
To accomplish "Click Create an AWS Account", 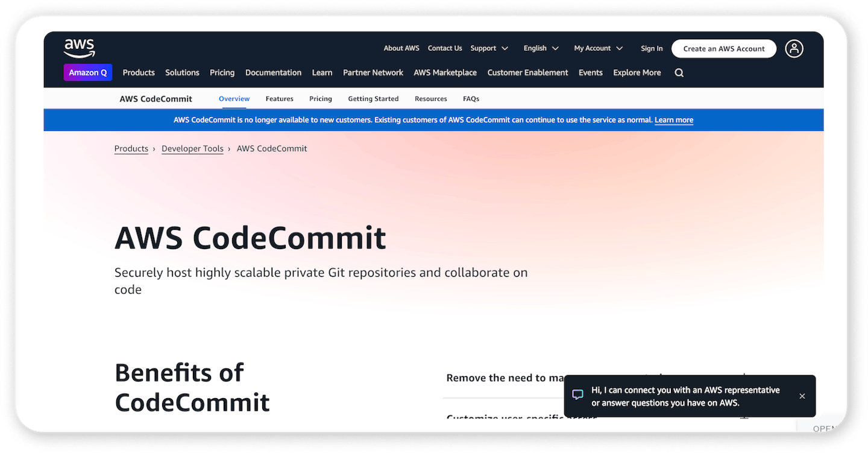I will (723, 48).
